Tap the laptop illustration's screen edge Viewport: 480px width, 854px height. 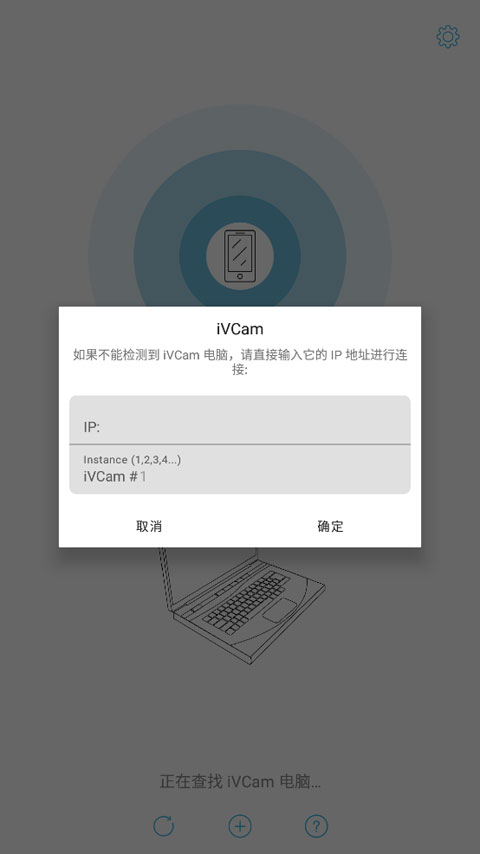(166, 580)
